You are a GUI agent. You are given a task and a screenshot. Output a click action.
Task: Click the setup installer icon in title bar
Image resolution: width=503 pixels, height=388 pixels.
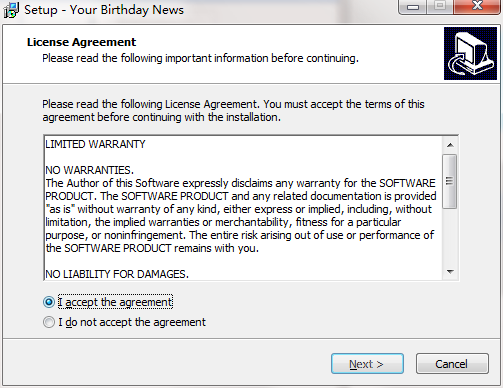click(11, 10)
